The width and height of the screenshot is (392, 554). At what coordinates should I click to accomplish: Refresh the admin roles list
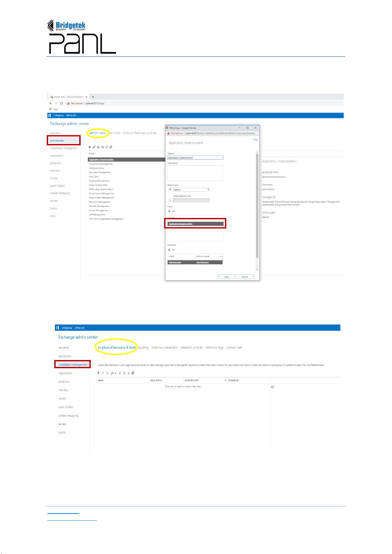[x=111, y=147]
